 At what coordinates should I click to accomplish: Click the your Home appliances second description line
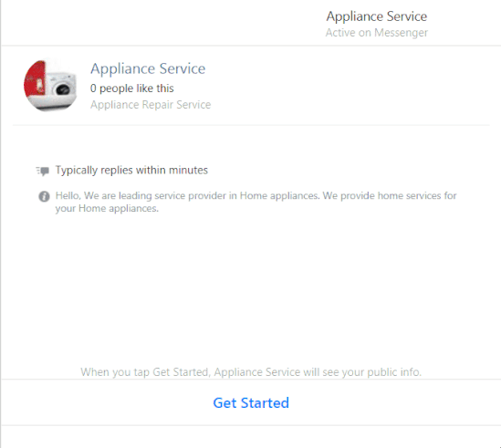click(107, 208)
